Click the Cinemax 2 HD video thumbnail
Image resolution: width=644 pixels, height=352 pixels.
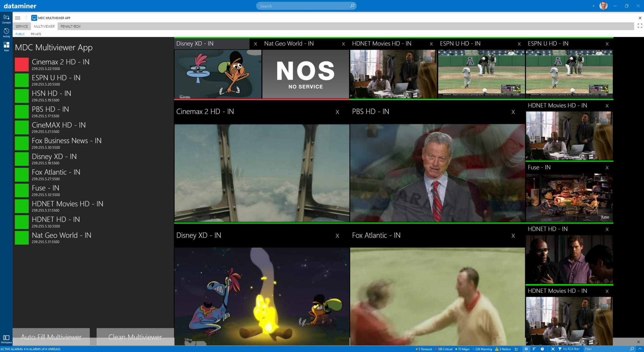(x=262, y=173)
